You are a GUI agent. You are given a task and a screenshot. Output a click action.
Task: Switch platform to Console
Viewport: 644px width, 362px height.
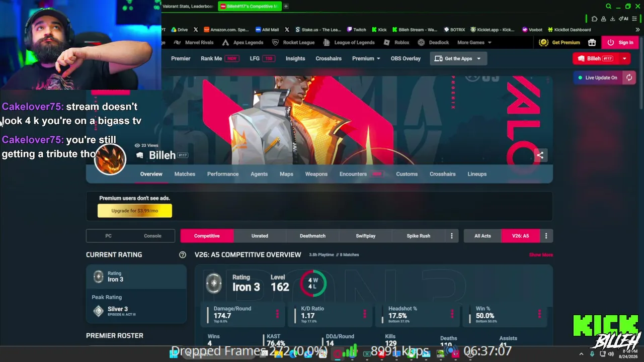[x=152, y=236]
